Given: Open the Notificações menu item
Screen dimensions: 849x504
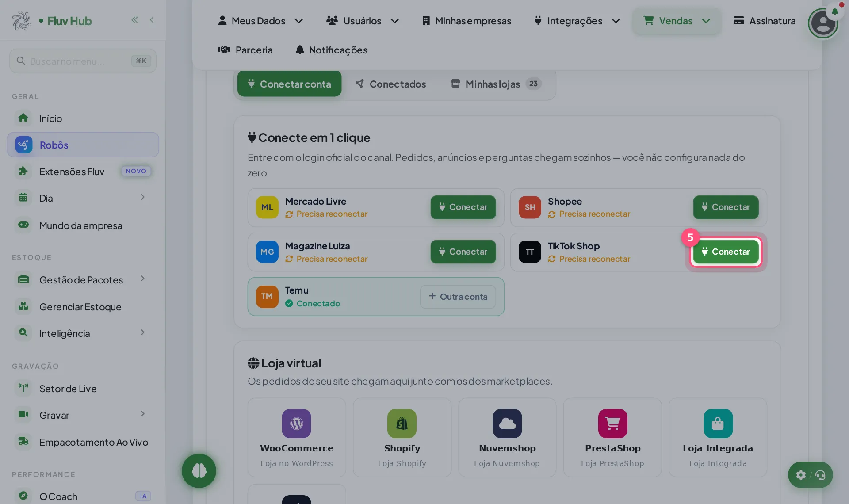Looking at the screenshot, I should coord(332,50).
